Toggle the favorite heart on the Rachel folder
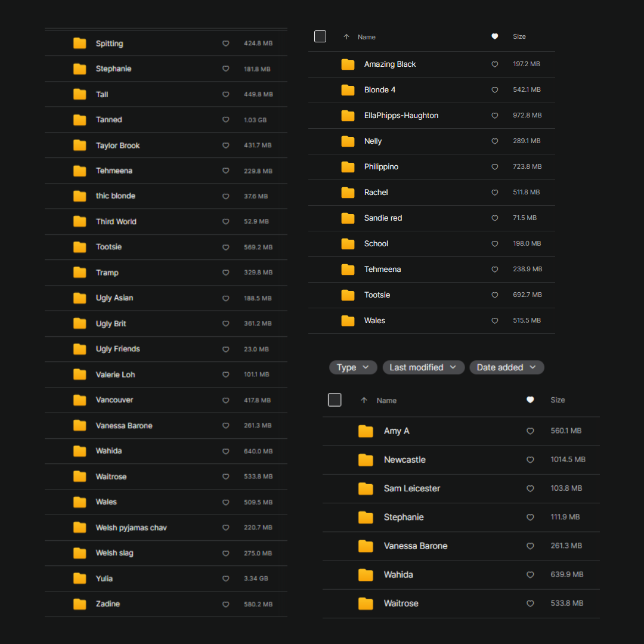The height and width of the screenshot is (644, 644). coord(494,193)
